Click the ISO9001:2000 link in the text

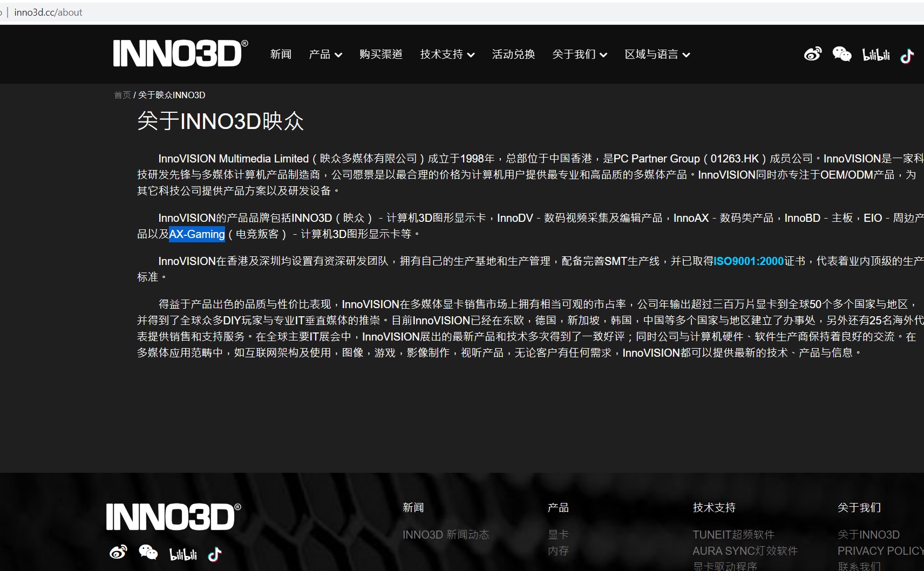point(749,261)
